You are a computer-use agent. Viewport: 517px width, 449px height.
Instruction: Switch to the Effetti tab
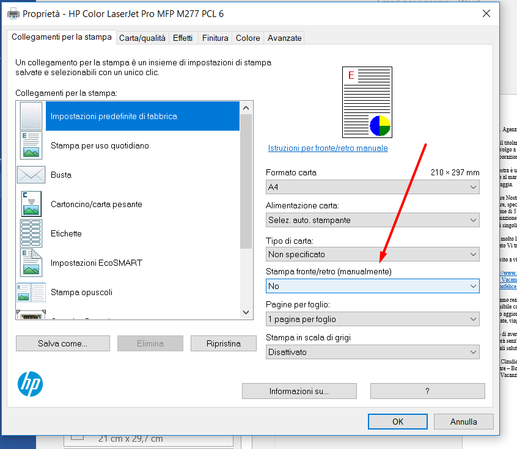click(x=183, y=38)
